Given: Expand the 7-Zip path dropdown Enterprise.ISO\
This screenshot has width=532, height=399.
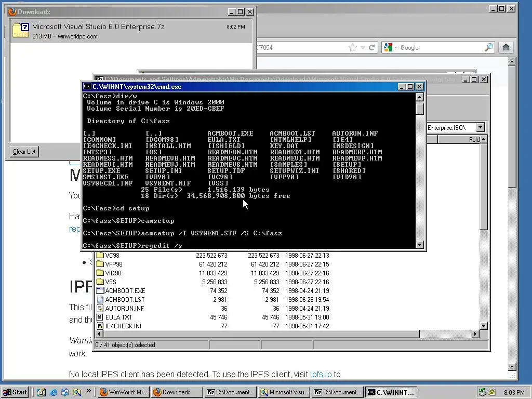Looking at the screenshot, I should click(x=480, y=128).
